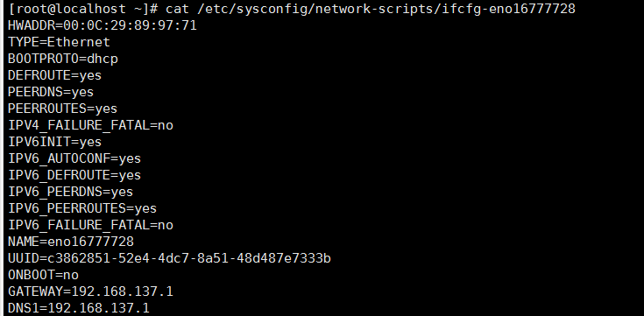Click the cat command path in prompt
Image resolution: width=644 pixels, height=316 pixels.
pyautogui.click(x=385, y=9)
